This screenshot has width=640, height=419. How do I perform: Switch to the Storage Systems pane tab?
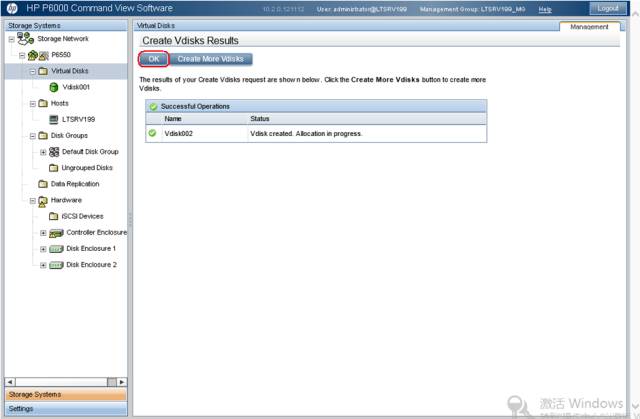click(66, 395)
